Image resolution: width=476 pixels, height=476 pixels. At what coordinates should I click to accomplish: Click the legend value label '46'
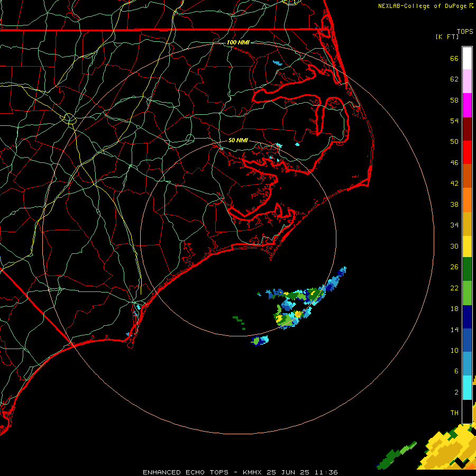(x=454, y=162)
